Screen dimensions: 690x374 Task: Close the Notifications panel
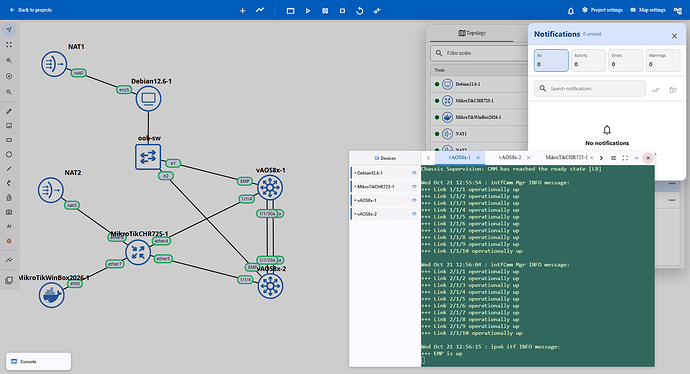coord(674,36)
